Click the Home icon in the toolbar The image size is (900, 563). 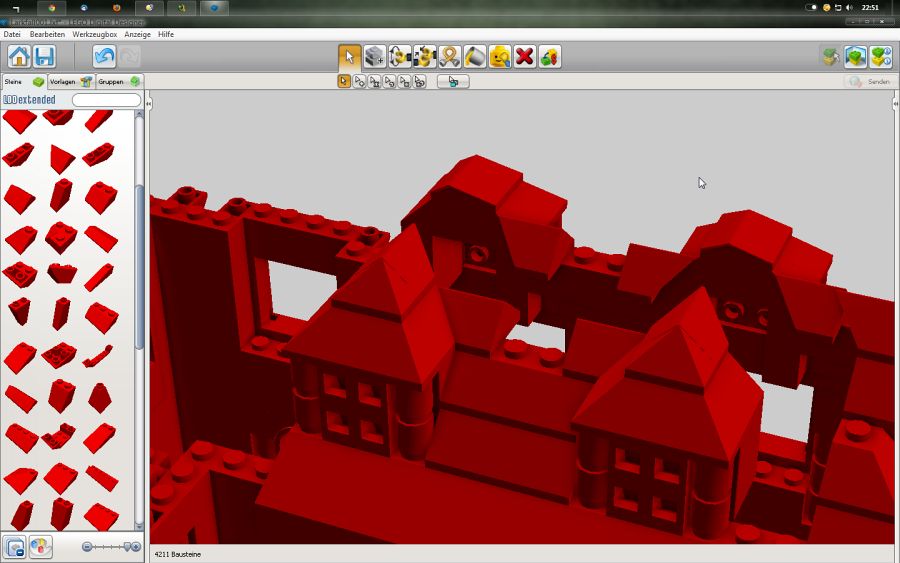(x=19, y=56)
